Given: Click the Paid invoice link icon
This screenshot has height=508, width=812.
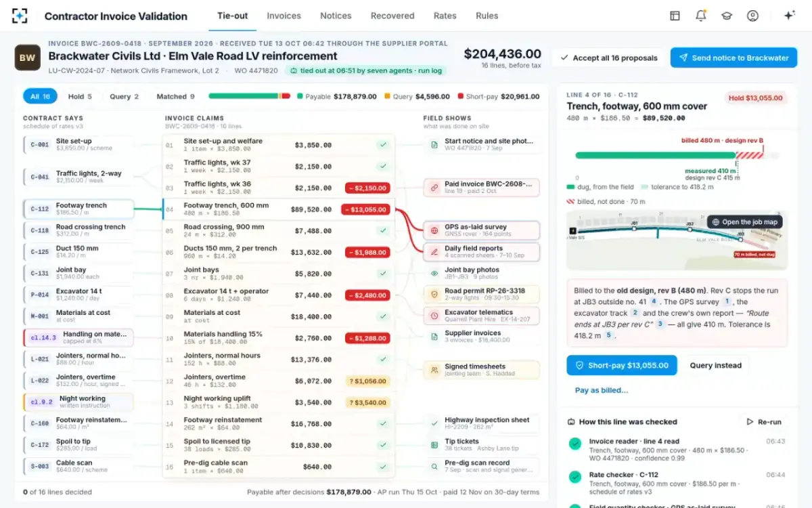Looking at the screenshot, I should [x=434, y=188].
